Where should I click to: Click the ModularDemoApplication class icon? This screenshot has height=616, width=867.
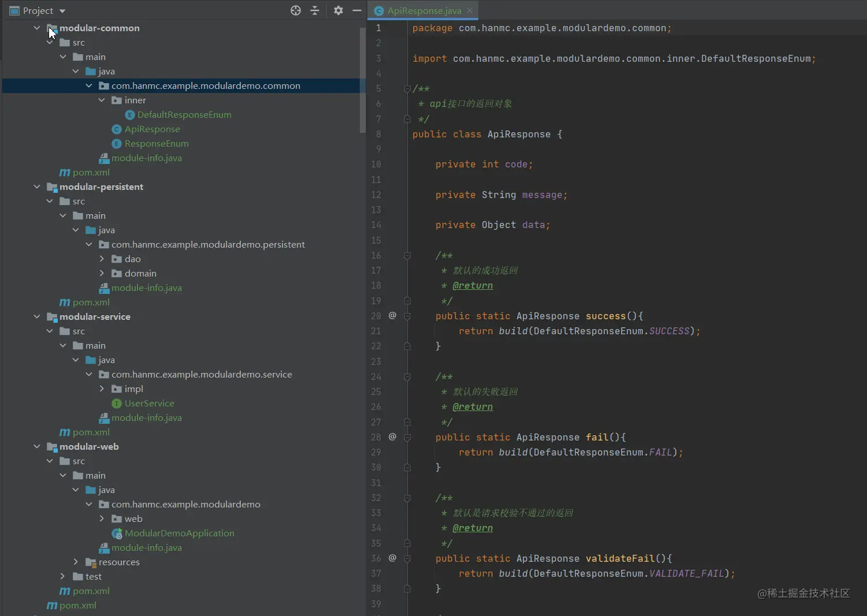pos(117,533)
